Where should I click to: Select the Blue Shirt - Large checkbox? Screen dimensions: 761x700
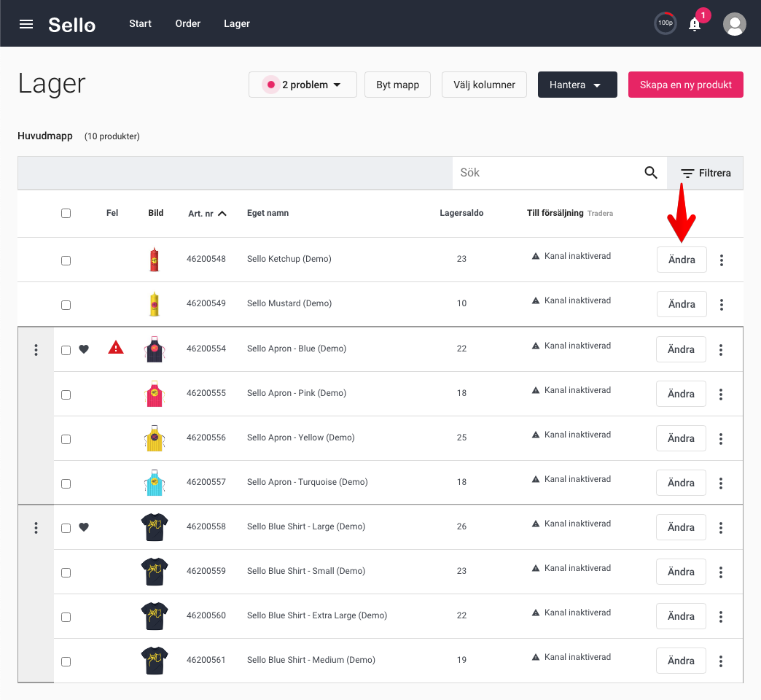[x=66, y=528]
